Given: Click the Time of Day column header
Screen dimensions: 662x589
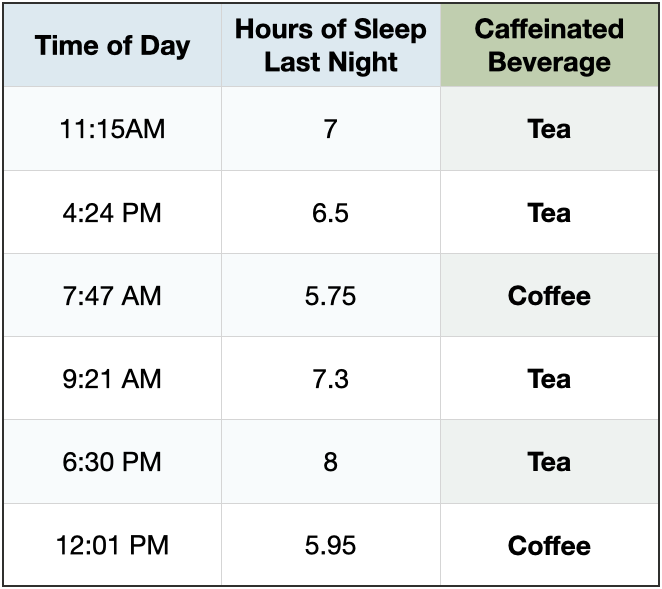Looking at the screenshot, I should tap(112, 46).
